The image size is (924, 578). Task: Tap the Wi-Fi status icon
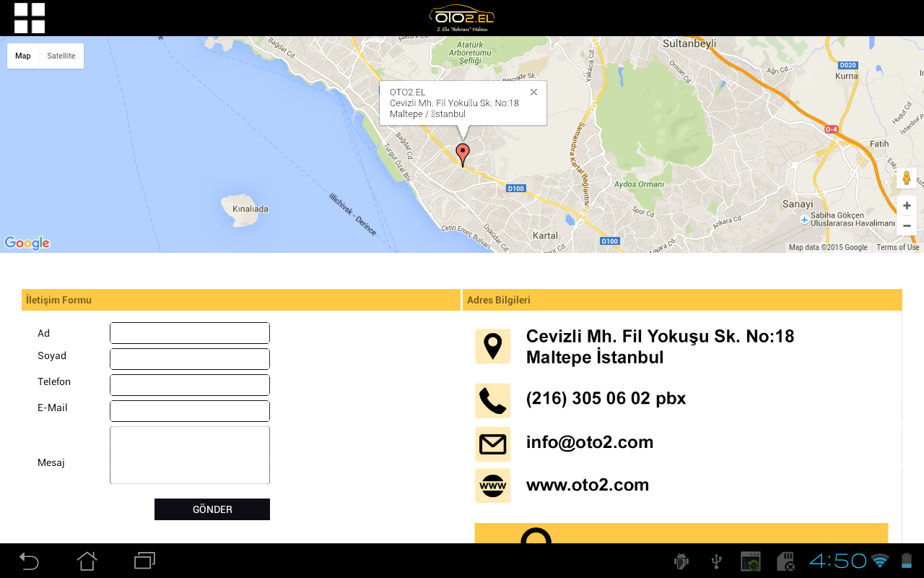pos(880,561)
